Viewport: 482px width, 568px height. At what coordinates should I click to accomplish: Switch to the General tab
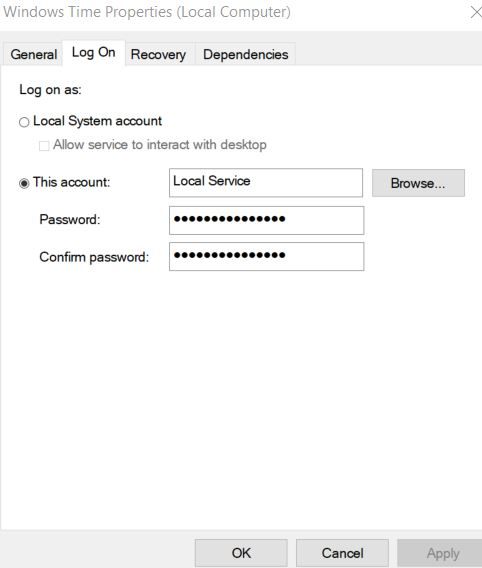point(33,54)
